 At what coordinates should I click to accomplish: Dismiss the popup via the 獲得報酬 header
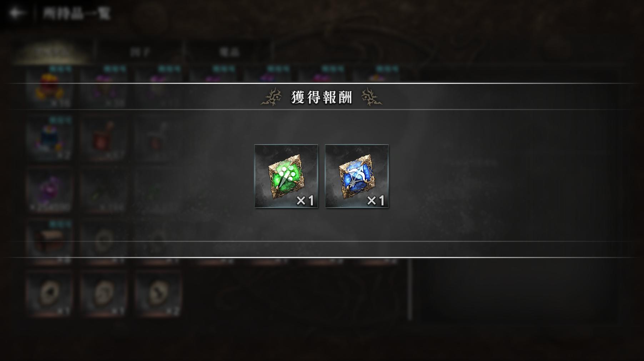pyautogui.click(x=321, y=97)
